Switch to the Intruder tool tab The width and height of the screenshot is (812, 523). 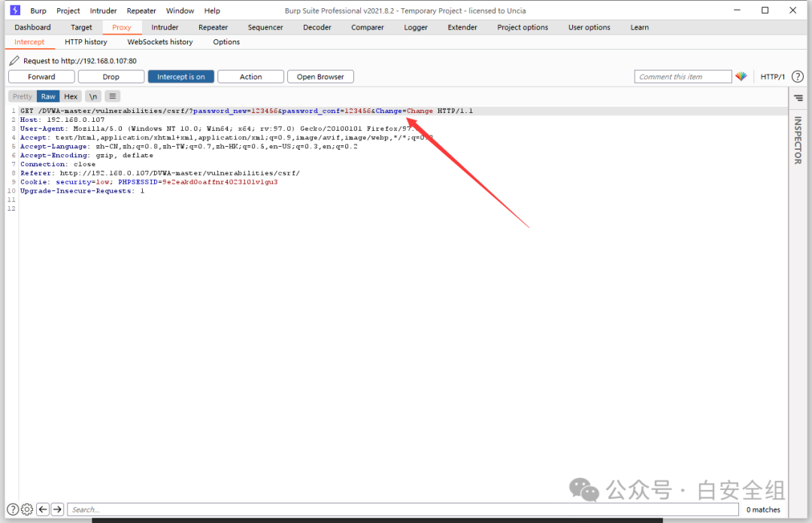pyautogui.click(x=165, y=27)
